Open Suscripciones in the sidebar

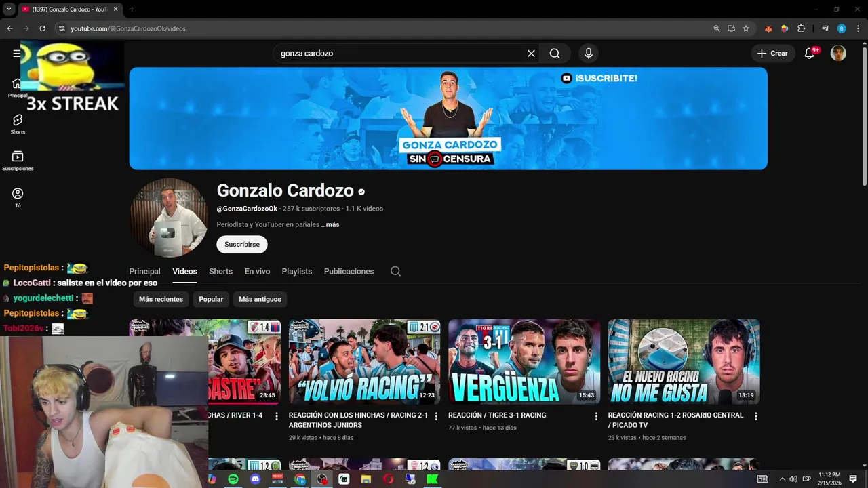(18, 161)
